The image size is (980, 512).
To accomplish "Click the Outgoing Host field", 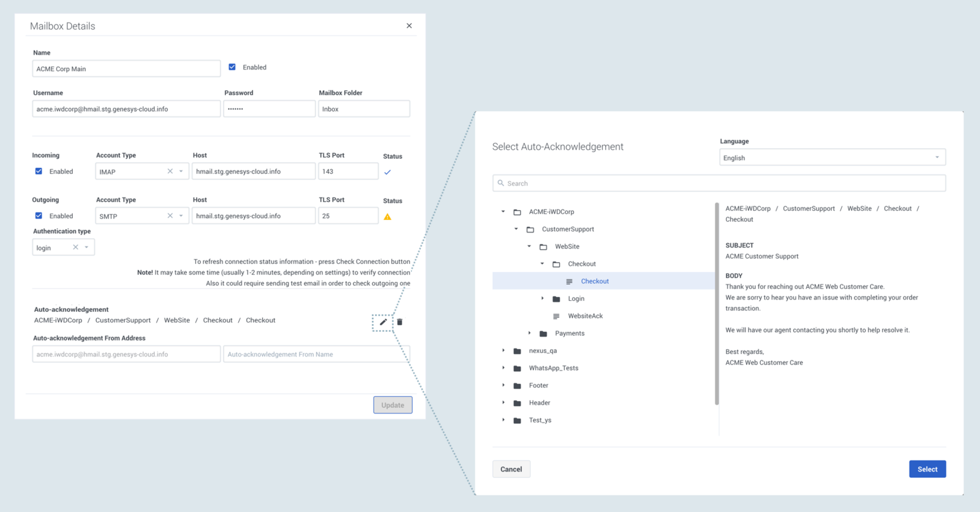I will [254, 216].
